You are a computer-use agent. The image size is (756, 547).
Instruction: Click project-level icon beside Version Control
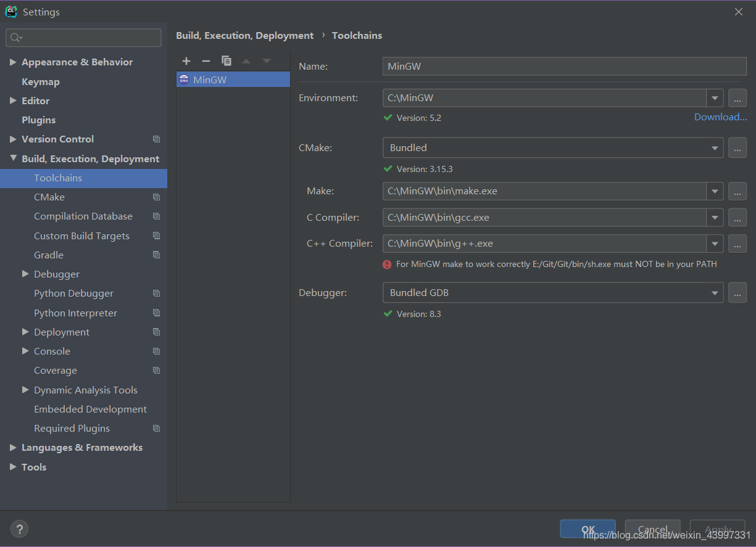pos(156,139)
